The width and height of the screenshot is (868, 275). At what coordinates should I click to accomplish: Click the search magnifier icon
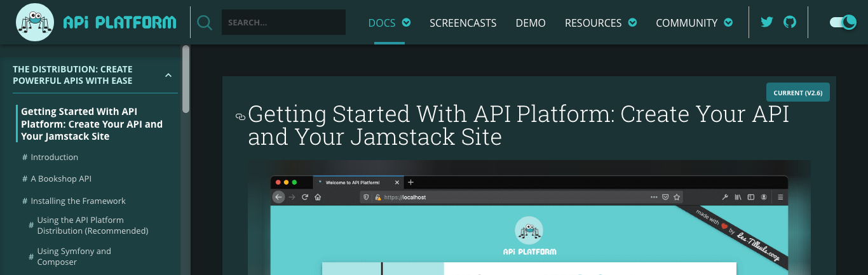pyautogui.click(x=205, y=23)
